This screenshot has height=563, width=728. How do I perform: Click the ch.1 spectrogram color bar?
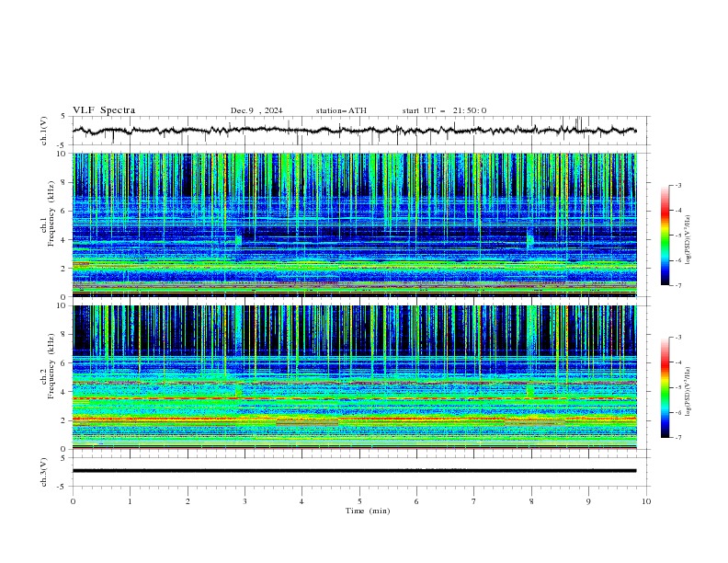coord(665,236)
